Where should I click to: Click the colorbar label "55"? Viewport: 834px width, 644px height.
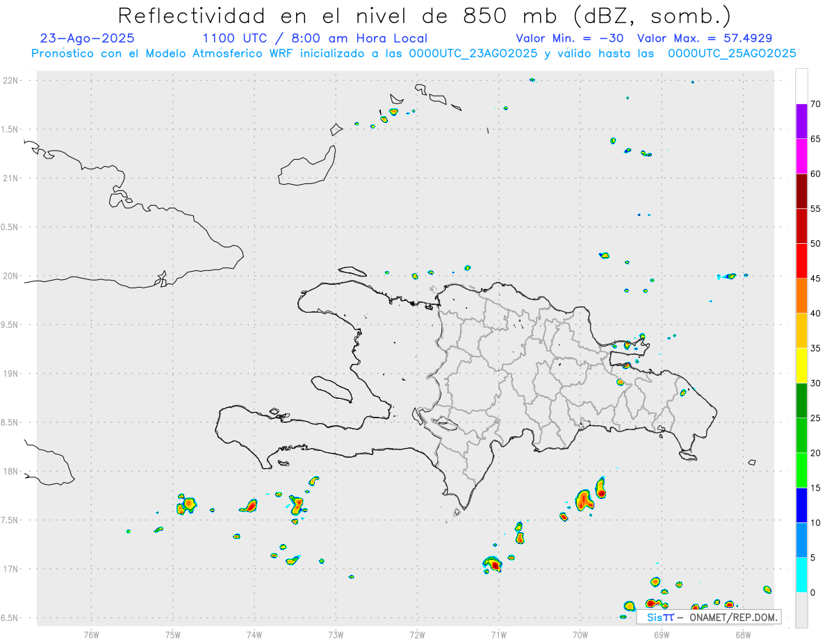pos(816,208)
